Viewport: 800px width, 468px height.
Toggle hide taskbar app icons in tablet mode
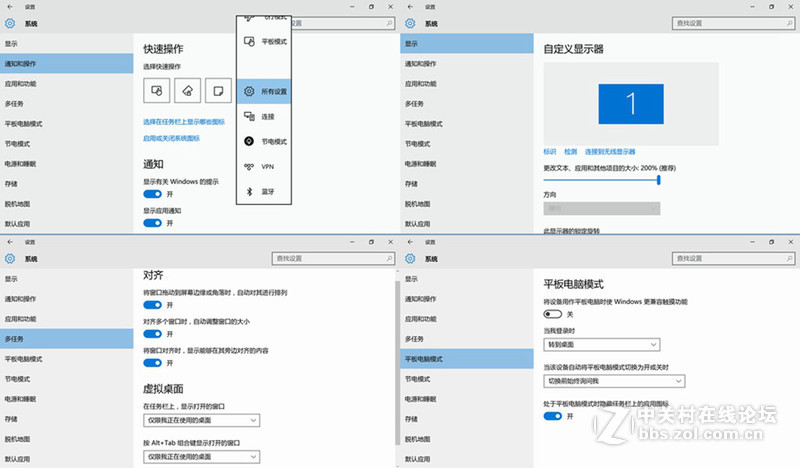coord(553,416)
